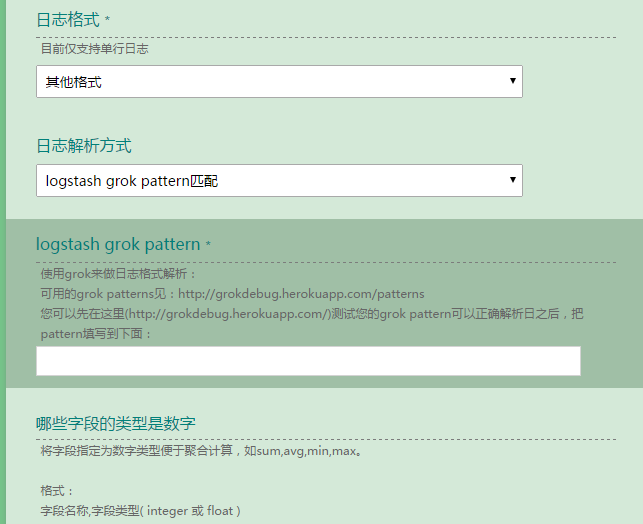Click the 日志格式 section heading
The width and height of the screenshot is (643, 524).
pos(68,19)
